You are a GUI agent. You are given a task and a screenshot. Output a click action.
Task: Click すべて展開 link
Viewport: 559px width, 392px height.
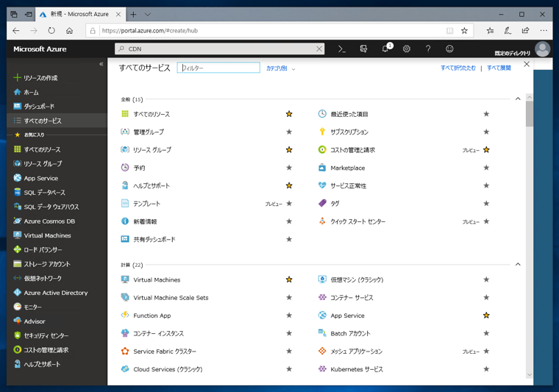point(499,68)
